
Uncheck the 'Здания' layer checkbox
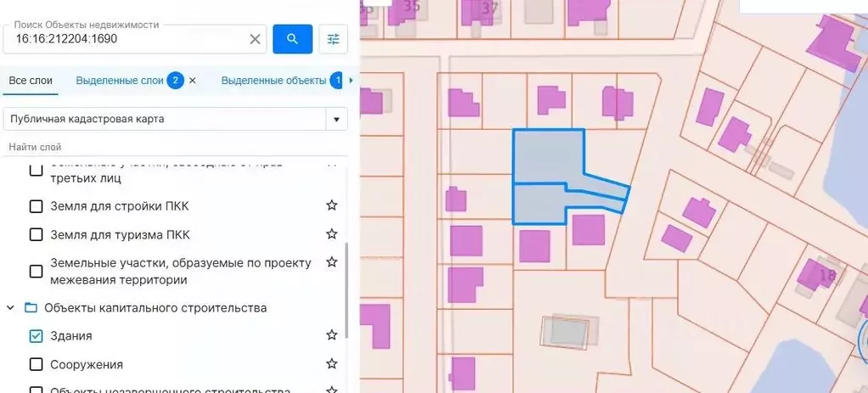point(36,336)
